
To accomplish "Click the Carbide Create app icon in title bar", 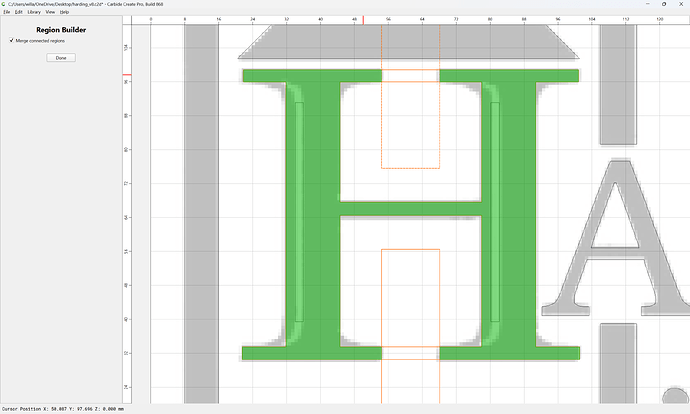I will click(x=4, y=4).
